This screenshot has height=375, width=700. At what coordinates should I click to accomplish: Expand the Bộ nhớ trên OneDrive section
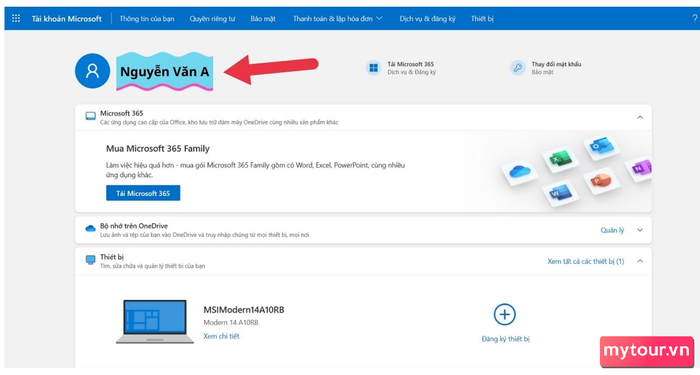(640, 230)
